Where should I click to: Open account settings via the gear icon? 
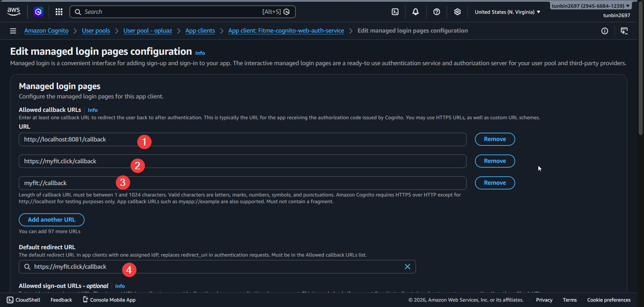click(458, 11)
